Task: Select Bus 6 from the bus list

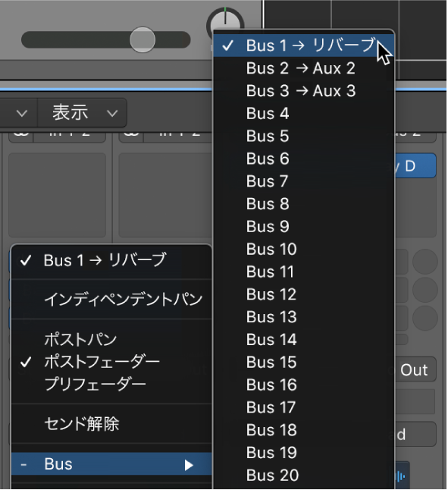Action: pyautogui.click(x=303, y=159)
